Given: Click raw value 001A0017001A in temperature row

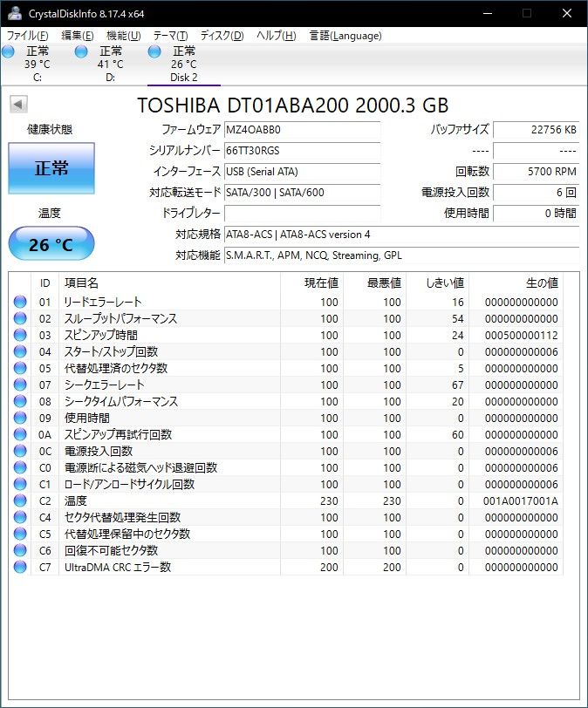Looking at the screenshot, I should point(520,500).
